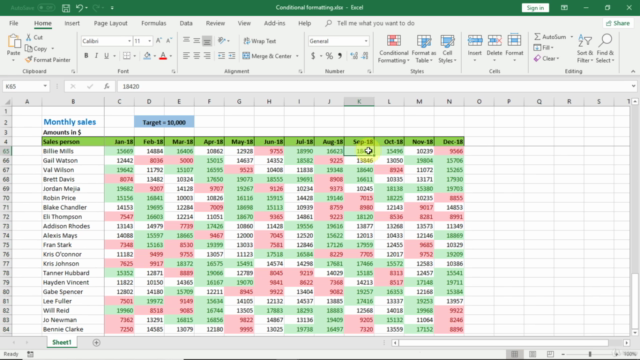
Task: Apply Percent Style formatting
Action: pos(329,56)
